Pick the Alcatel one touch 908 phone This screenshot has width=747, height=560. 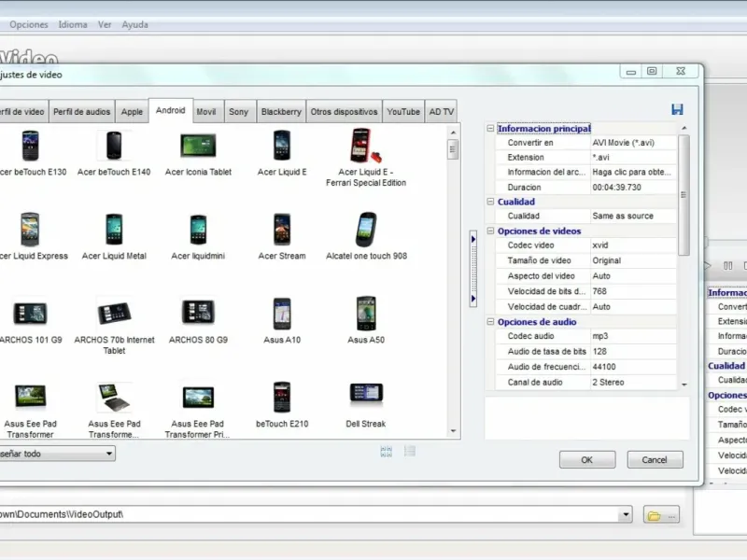tap(366, 230)
